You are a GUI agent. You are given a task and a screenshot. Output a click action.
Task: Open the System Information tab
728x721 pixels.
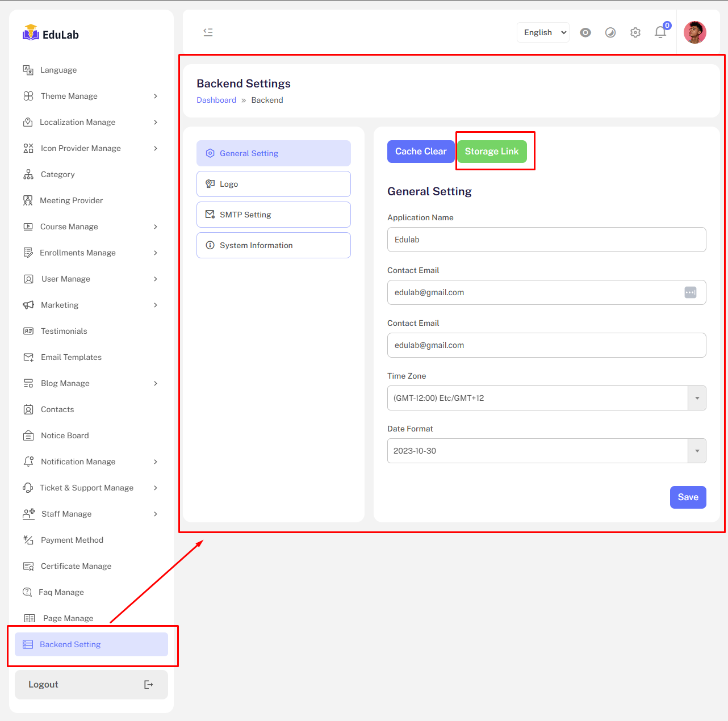click(273, 245)
